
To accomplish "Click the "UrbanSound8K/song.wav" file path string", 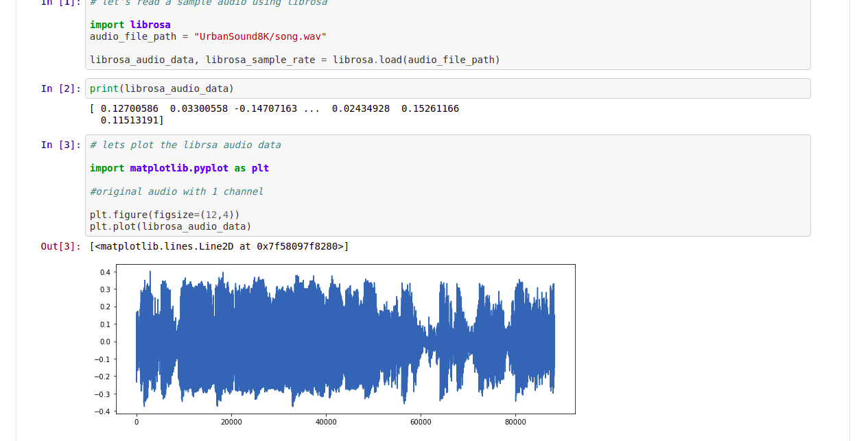I will pos(260,36).
